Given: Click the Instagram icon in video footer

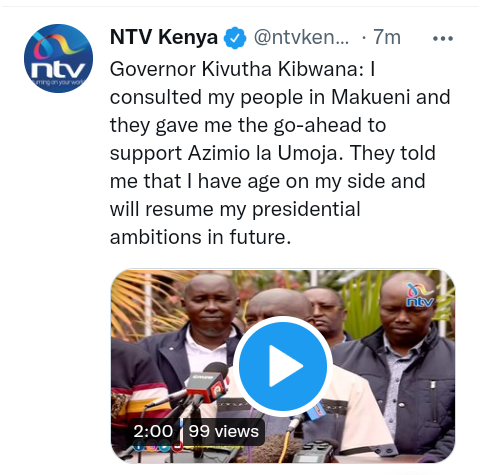Looking at the screenshot, I should tap(152, 446).
